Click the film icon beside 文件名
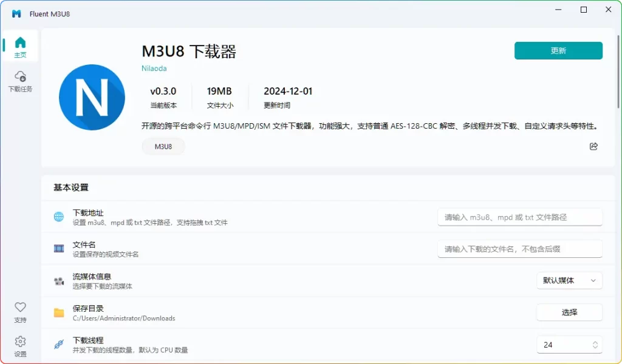The height and width of the screenshot is (364, 622). (59, 249)
